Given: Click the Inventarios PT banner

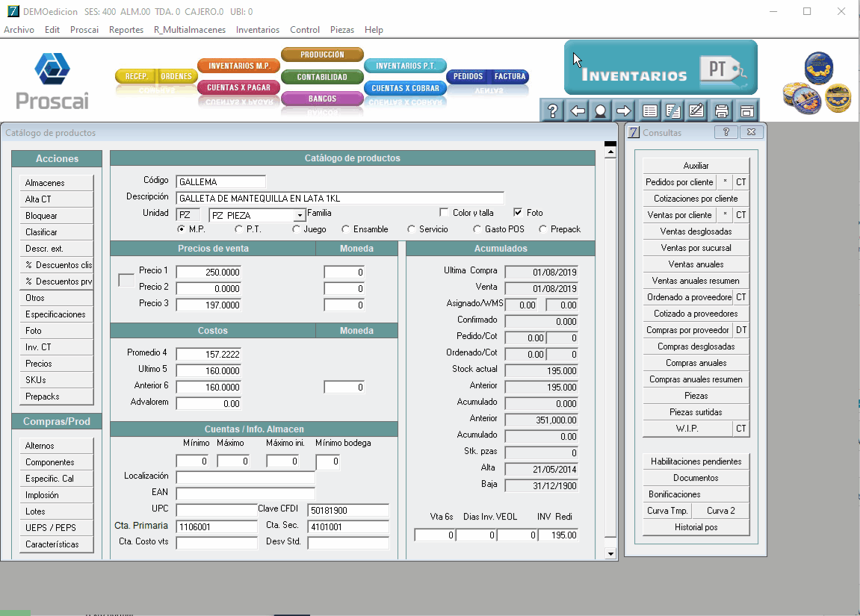Looking at the screenshot, I should 661,67.
